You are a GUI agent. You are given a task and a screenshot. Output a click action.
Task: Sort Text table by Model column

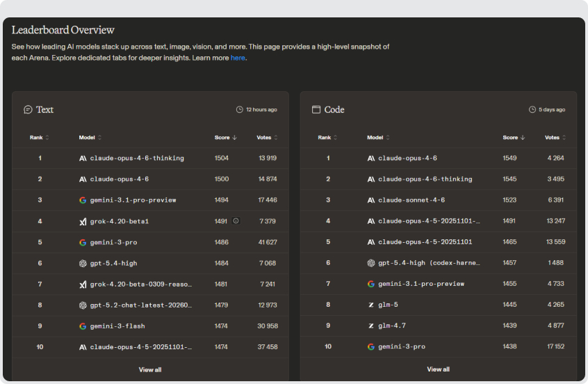90,137
